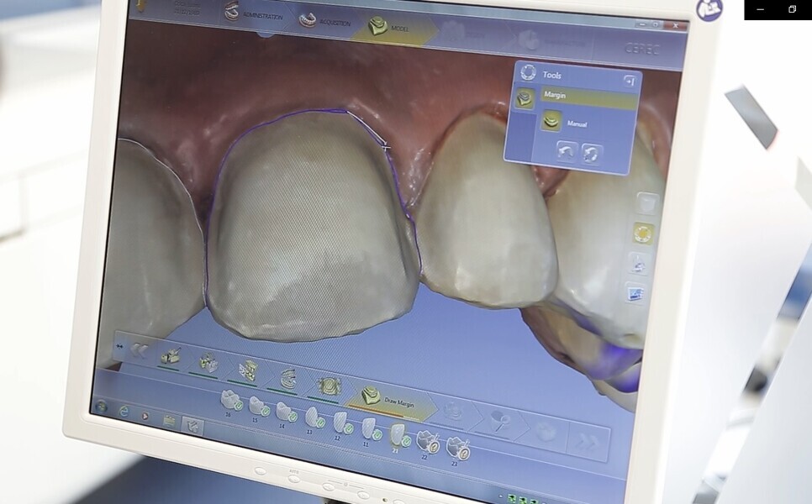The width and height of the screenshot is (812, 504).
Task: Click the bottom side-panel display options icon
Action: (x=635, y=292)
